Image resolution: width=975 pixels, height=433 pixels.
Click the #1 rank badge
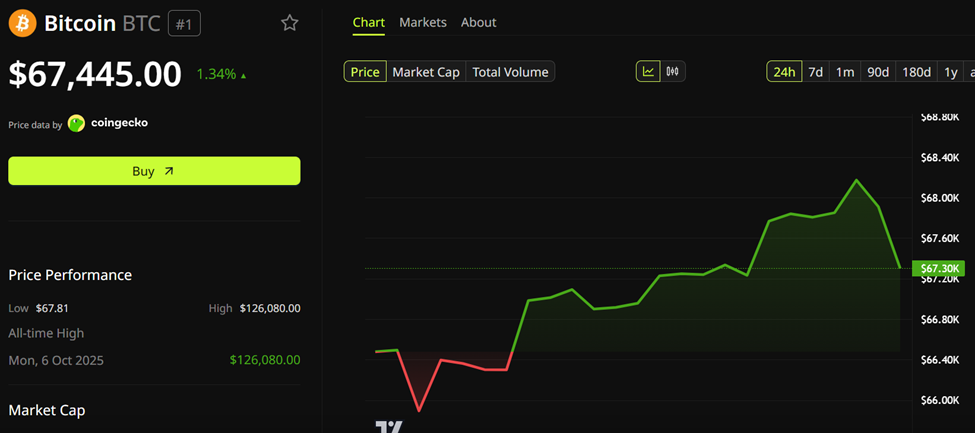[x=184, y=23]
